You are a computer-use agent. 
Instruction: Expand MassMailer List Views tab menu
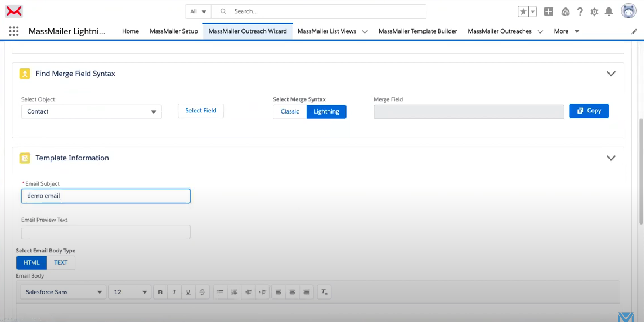(365, 32)
